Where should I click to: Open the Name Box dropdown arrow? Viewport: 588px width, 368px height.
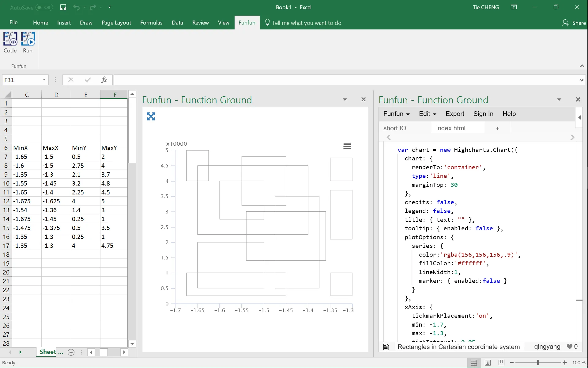pos(44,80)
